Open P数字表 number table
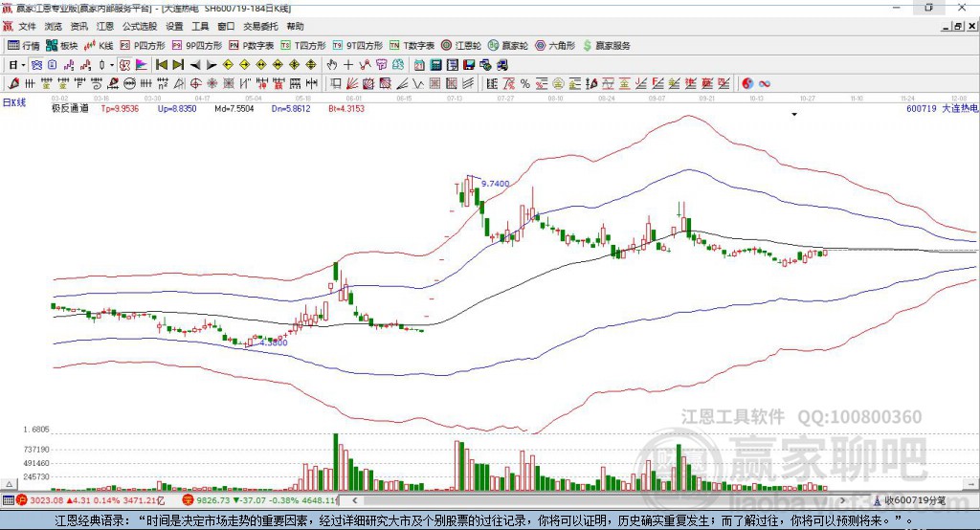980x530 pixels. [252, 46]
